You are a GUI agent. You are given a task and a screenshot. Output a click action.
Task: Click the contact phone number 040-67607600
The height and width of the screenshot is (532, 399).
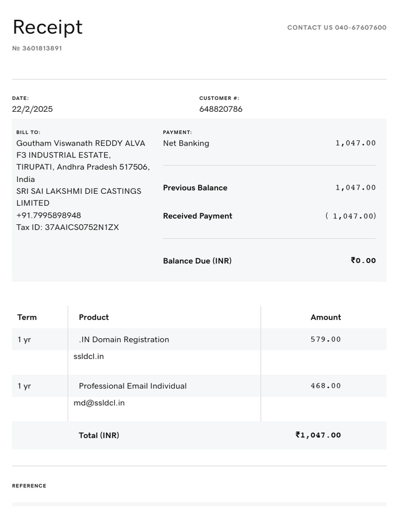[x=360, y=28]
